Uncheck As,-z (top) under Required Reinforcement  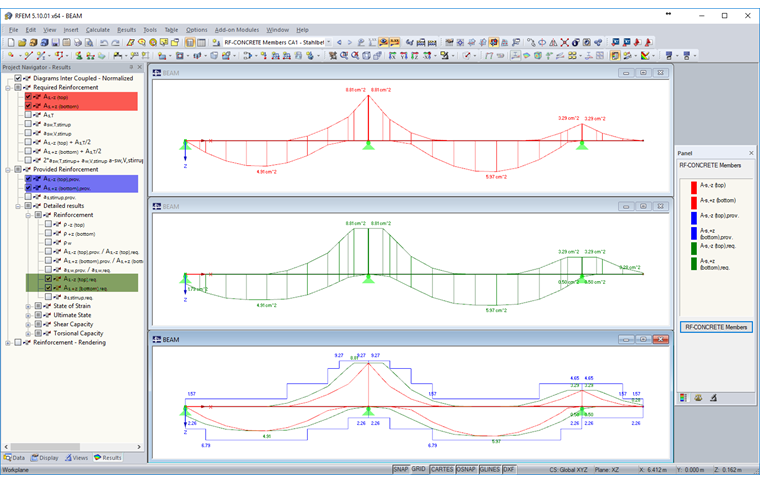[x=28, y=97]
